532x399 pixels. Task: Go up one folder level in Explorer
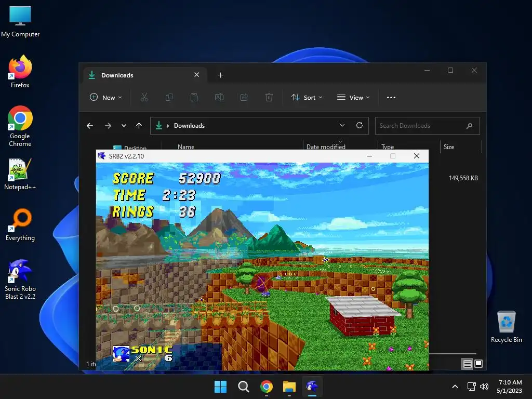pos(139,126)
